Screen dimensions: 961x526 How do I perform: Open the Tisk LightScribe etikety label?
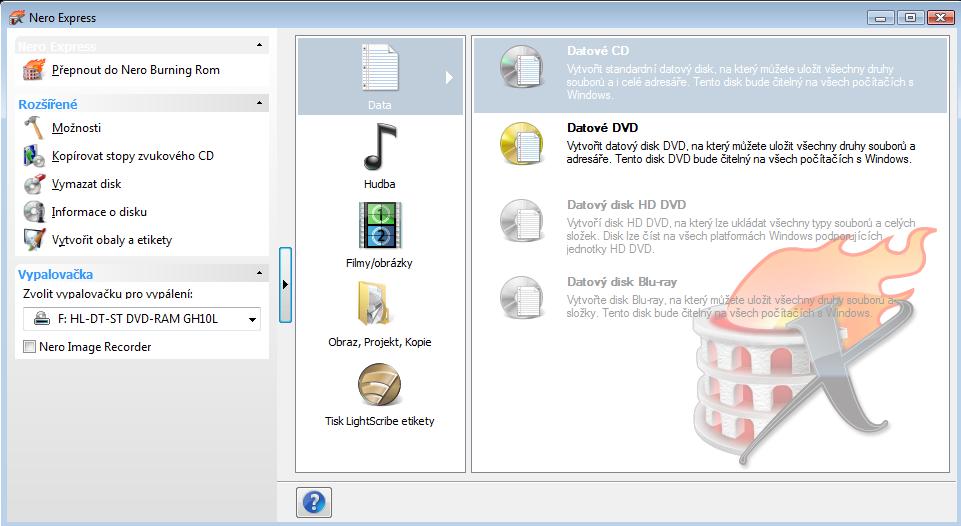tap(379, 421)
